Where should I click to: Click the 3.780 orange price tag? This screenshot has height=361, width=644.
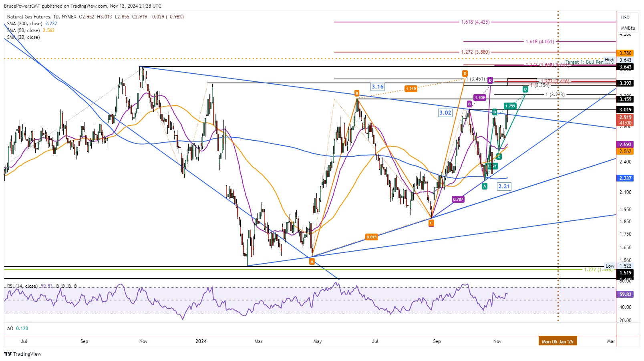pos(625,53)
